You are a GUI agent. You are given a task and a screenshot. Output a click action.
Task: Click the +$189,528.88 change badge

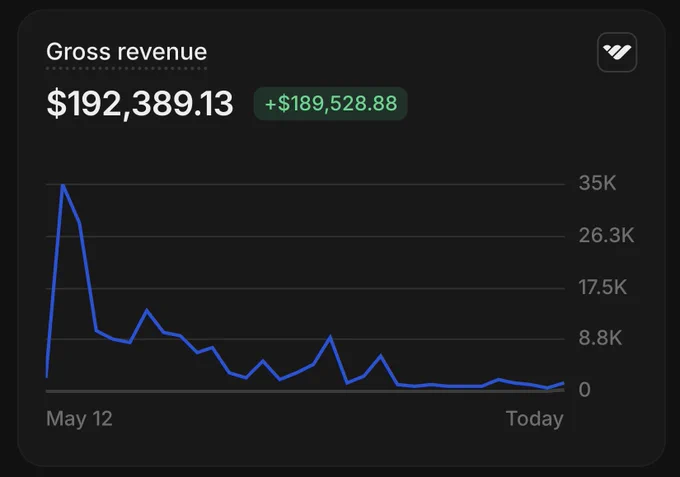330,104
